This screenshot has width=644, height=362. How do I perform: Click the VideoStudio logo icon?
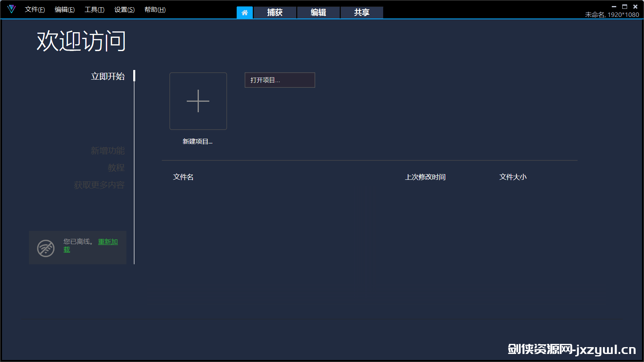[11, 9]
